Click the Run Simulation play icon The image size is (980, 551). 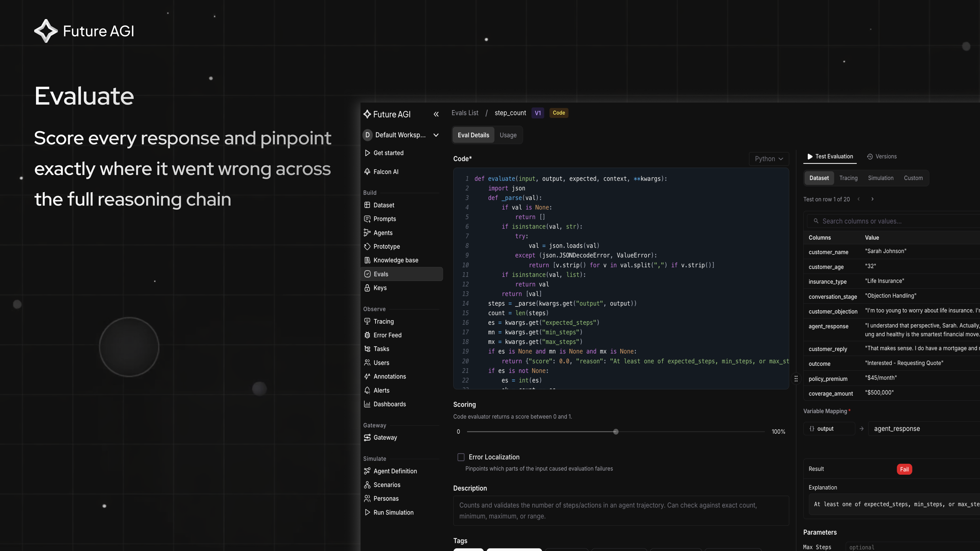[x=367, y=512]
